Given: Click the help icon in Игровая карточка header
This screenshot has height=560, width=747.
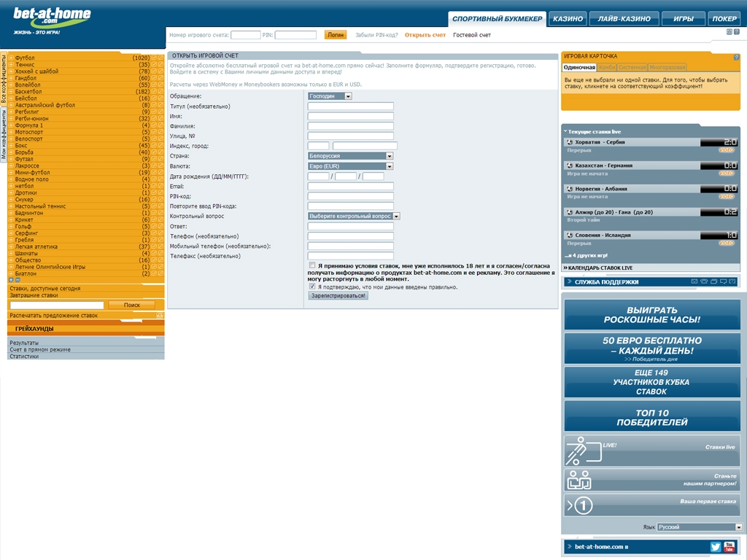Looking at the screenshot, I should click(736, 56).
